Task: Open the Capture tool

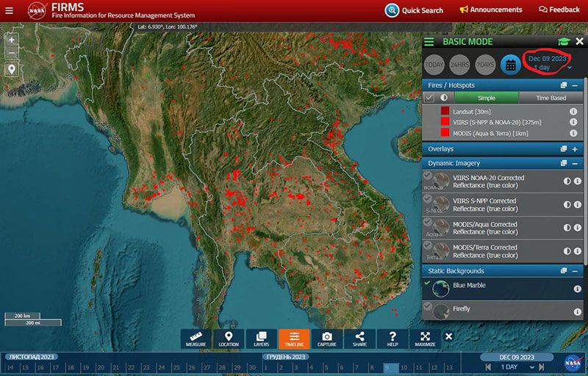Action: (326, 339)
